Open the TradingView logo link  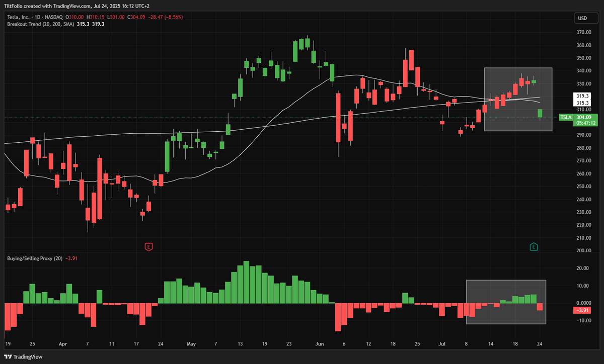(x=23, y=357)
